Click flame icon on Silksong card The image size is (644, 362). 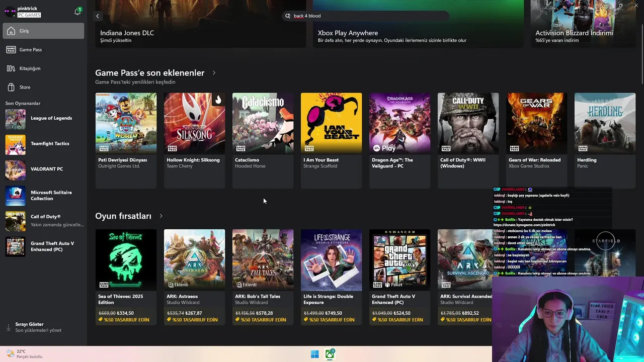click(x=218, y=100)
